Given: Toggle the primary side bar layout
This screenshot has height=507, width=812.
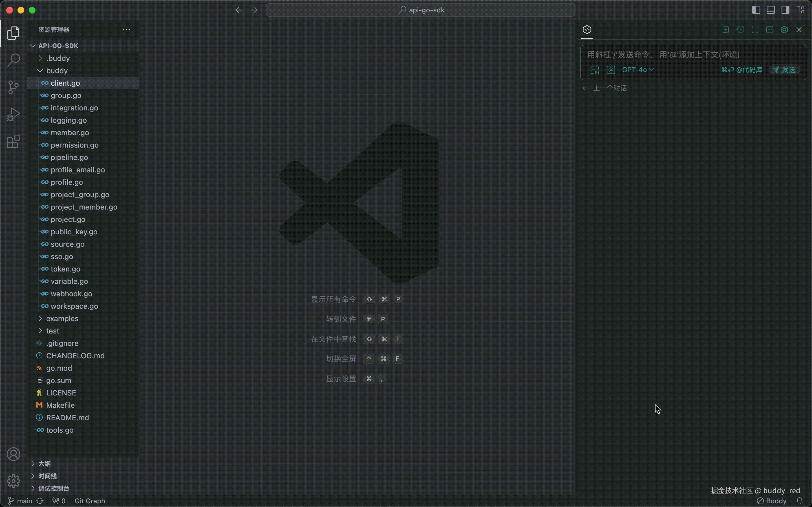Looking at the screenshot, I should [x=756, y=10].
